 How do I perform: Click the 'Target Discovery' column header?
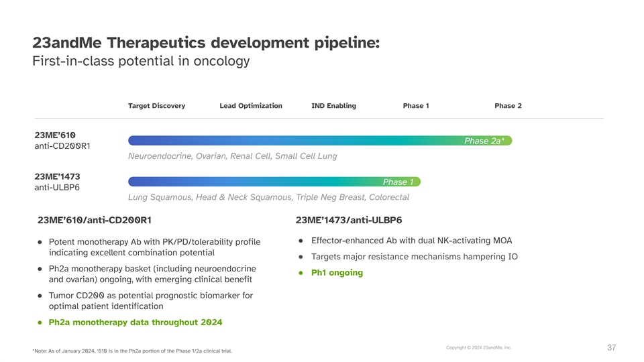click(x=156, y=105)
